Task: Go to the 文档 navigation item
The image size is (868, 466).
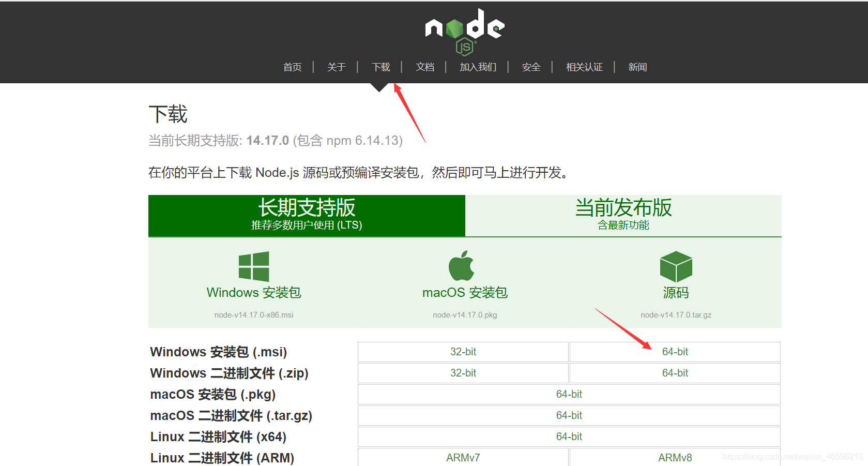Action: [425, 67]
